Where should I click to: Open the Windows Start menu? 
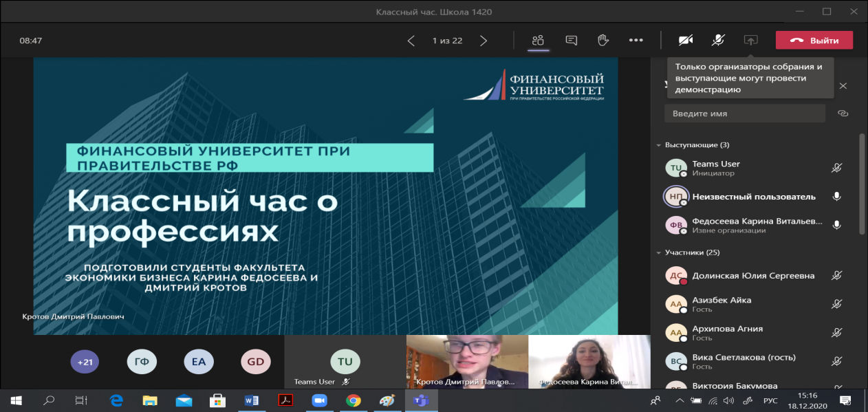click(x=16, y=400)
